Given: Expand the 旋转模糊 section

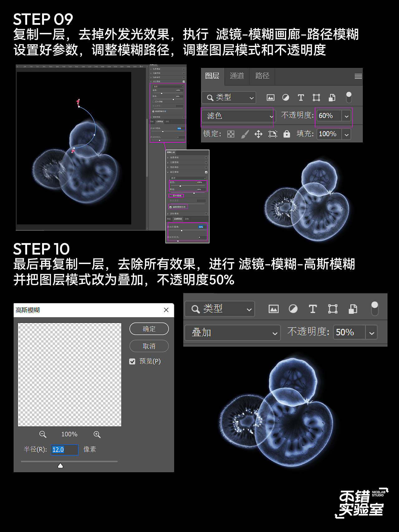Looking at the screenshot, I should coord(168,214).
